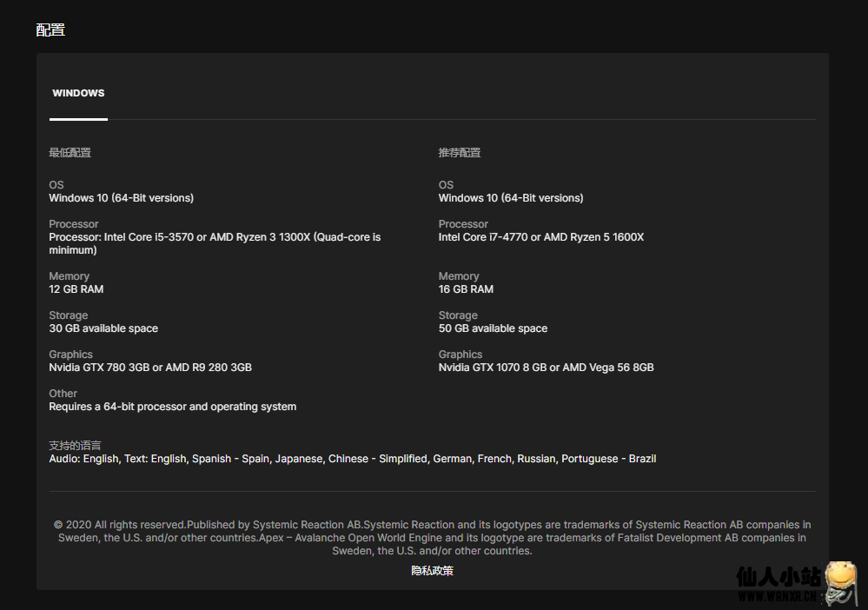868x610 pixels.
Task: Click the 最低配置 column heading
Action: click(70, 153)
